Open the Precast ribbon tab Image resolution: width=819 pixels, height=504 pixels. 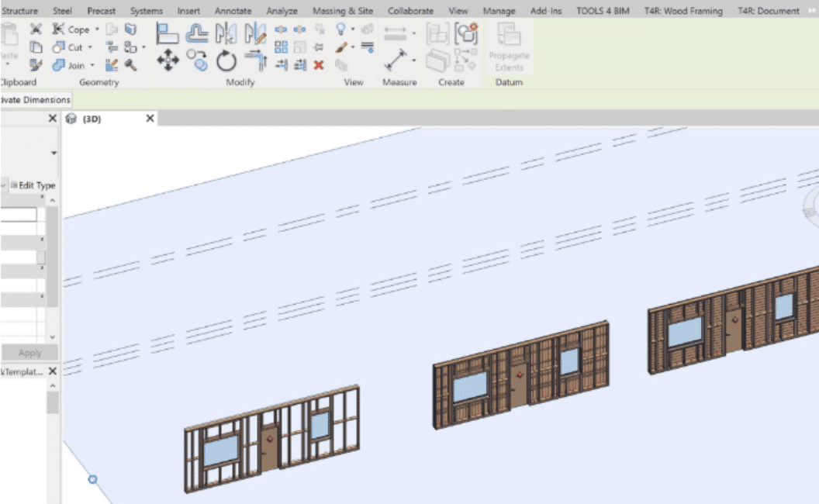pos(102,10)
